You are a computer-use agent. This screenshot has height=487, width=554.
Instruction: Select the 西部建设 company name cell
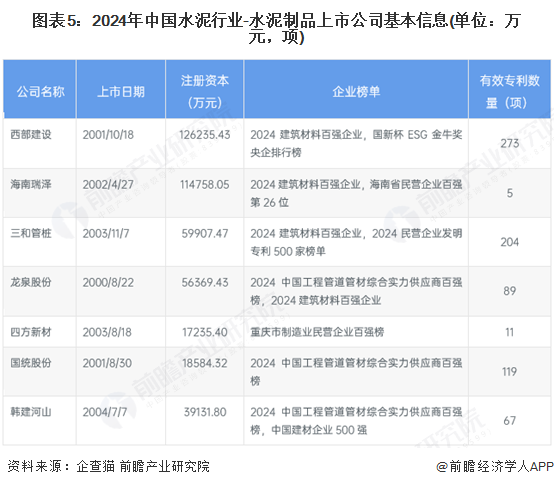coord(40,143)
